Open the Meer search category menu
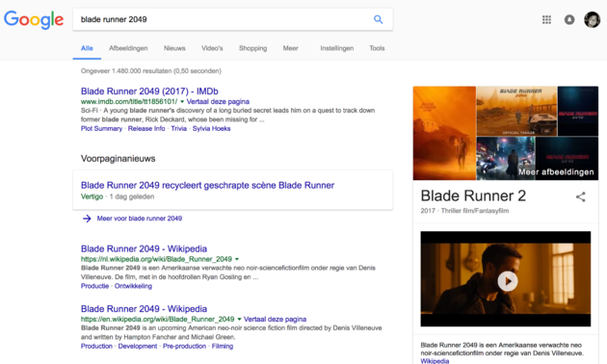This screenshot has height=364, width=607. click(290, 48)
